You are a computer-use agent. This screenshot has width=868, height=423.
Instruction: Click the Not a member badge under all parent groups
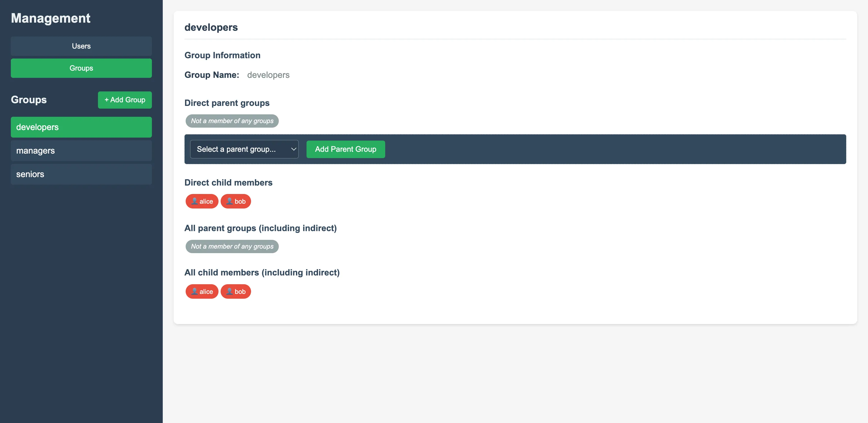[232, 246]
